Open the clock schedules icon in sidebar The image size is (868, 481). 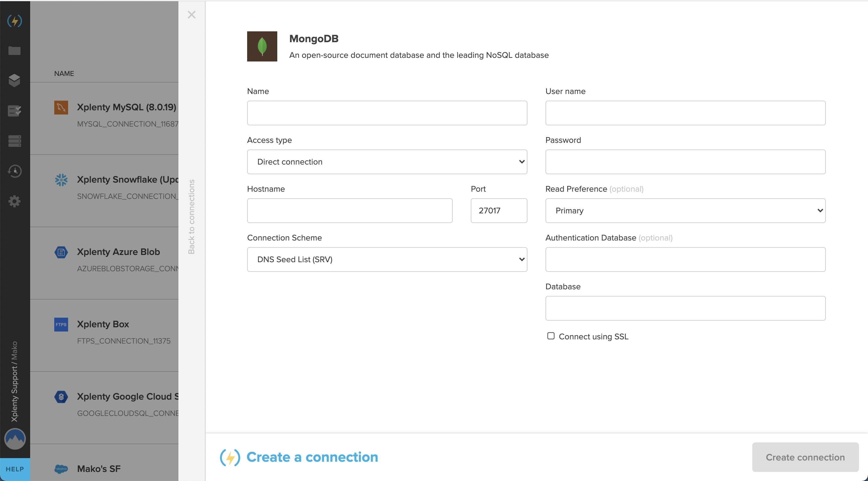coord(14,171)
